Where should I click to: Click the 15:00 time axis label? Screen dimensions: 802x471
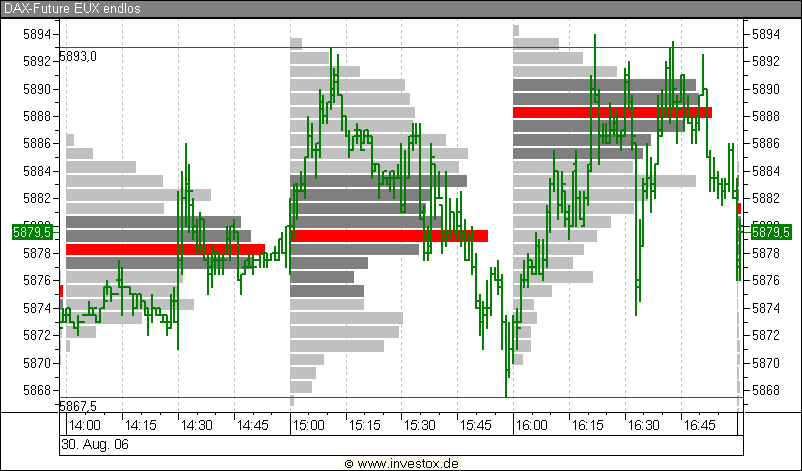pos(309,425)
